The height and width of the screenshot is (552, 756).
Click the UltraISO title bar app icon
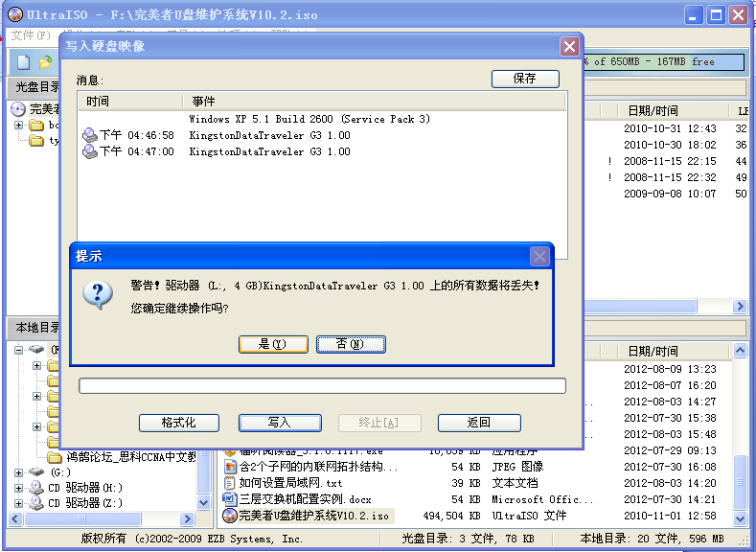(15, 14)
